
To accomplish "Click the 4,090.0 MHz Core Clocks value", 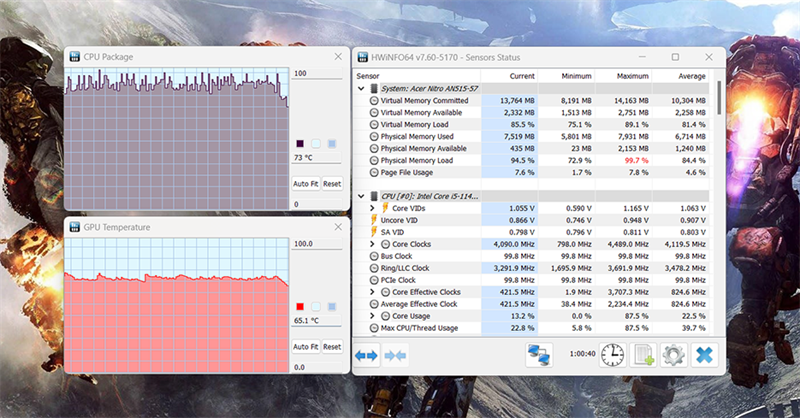I will point(514,244).
